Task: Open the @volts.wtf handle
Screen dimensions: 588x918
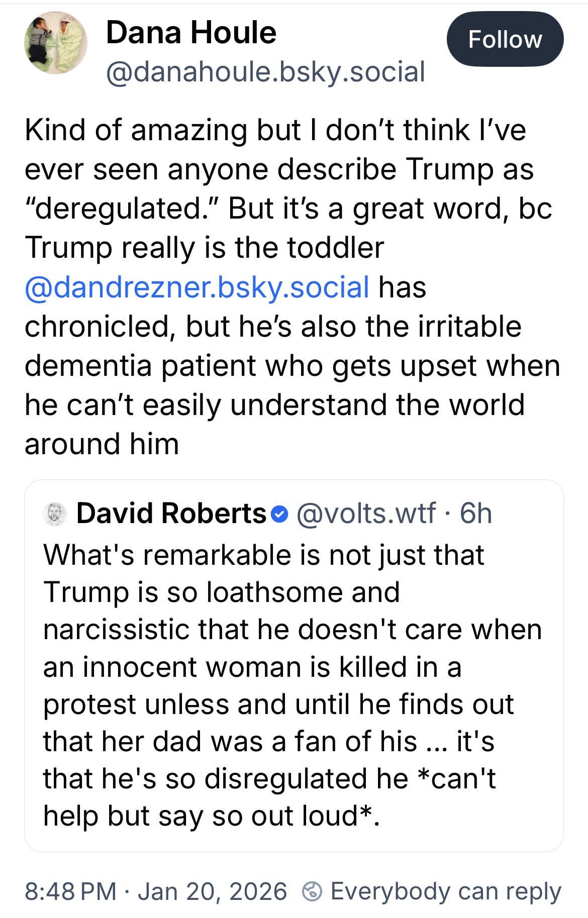Action: pyautogui.click(x=366, y=514)
